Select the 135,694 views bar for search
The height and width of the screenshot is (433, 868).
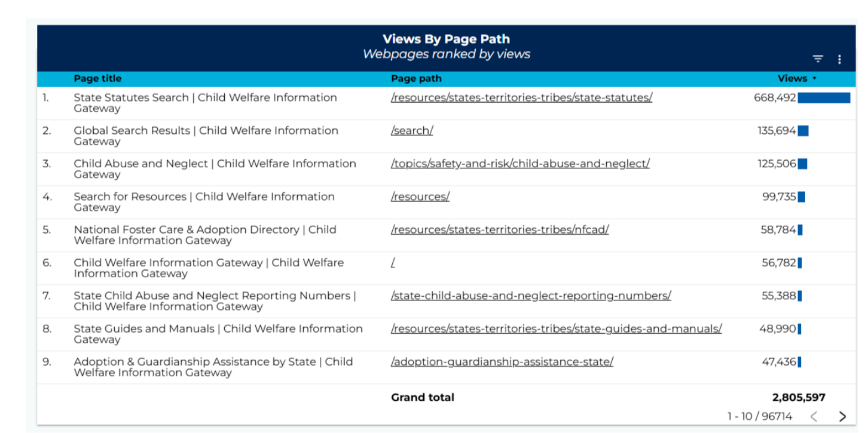coord(803,131)
